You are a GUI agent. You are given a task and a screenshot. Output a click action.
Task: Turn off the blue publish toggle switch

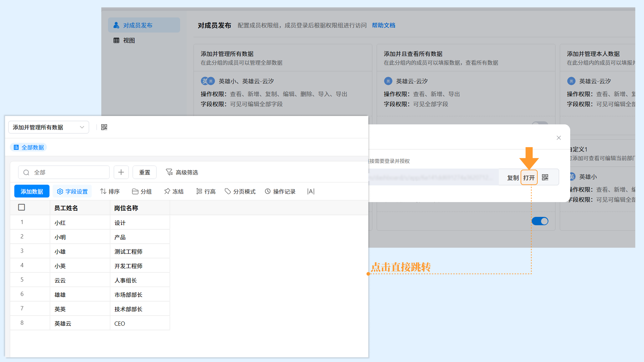[540, 221]
